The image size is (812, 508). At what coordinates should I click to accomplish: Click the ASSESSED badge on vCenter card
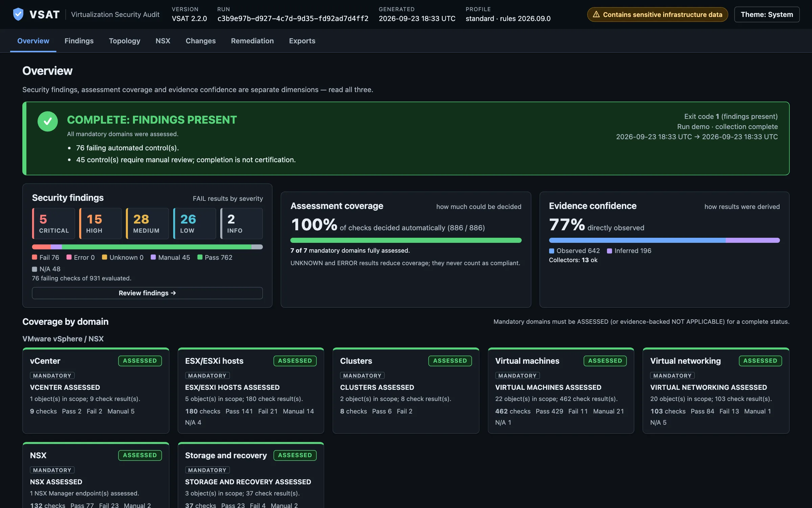tap(140, 361)
